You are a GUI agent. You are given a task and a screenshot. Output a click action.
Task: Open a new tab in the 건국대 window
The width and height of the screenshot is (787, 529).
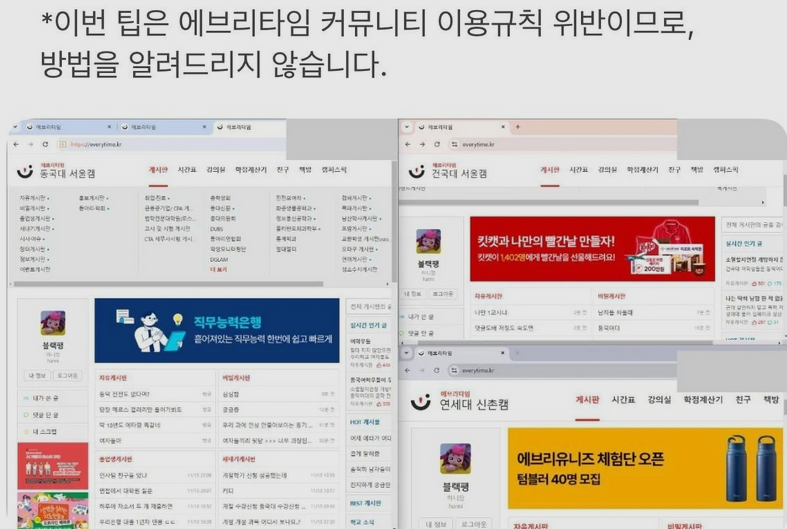pyautogui.click(x=517, y=127)
